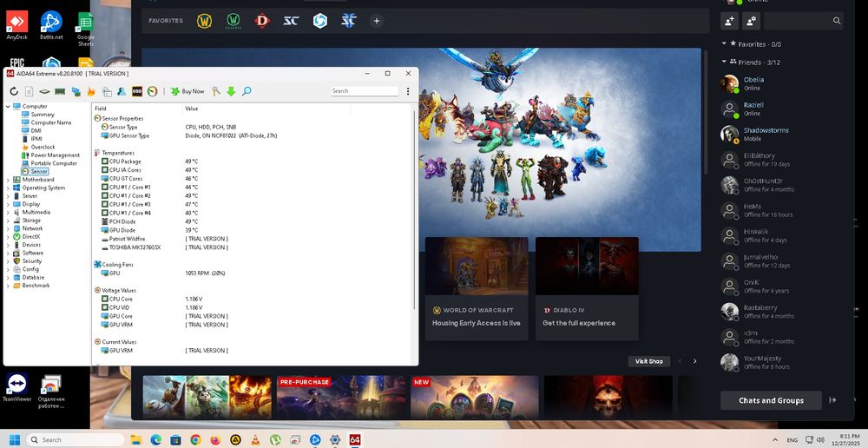Collapse the Friends 3/12 group
This screenshot has width=868, height=448.
pyautogui.click(x=724, y=62)
